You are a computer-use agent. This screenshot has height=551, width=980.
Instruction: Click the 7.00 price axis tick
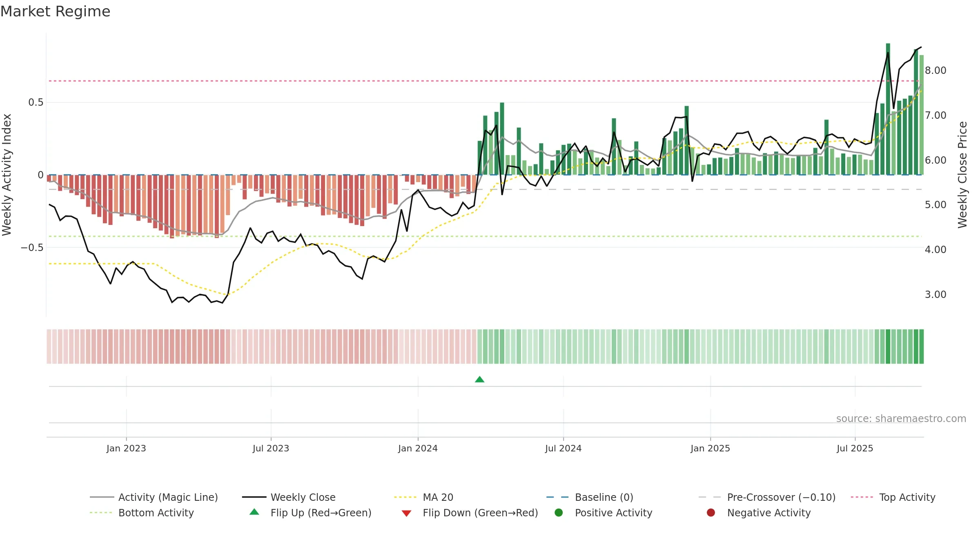pyautogui.click(x=935, y=116)
